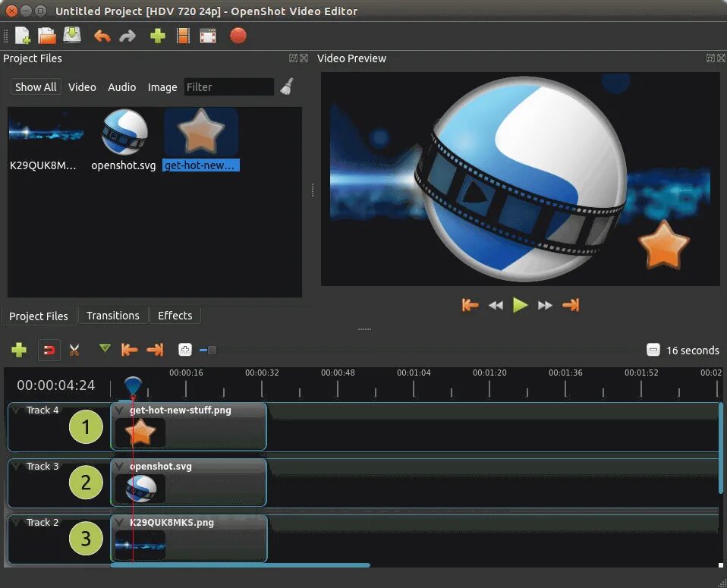Float the Video Preview panel
The width and height of the screenshot is (727, 588).
(710, 58)
